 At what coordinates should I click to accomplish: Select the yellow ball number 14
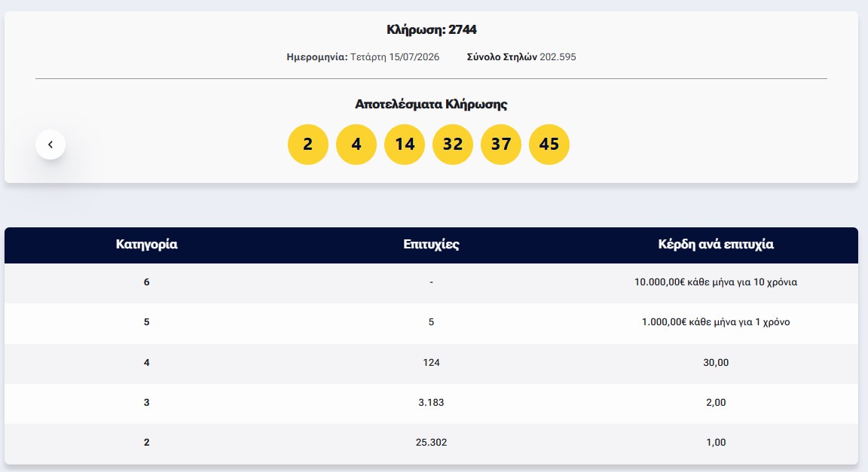(405, 145)
